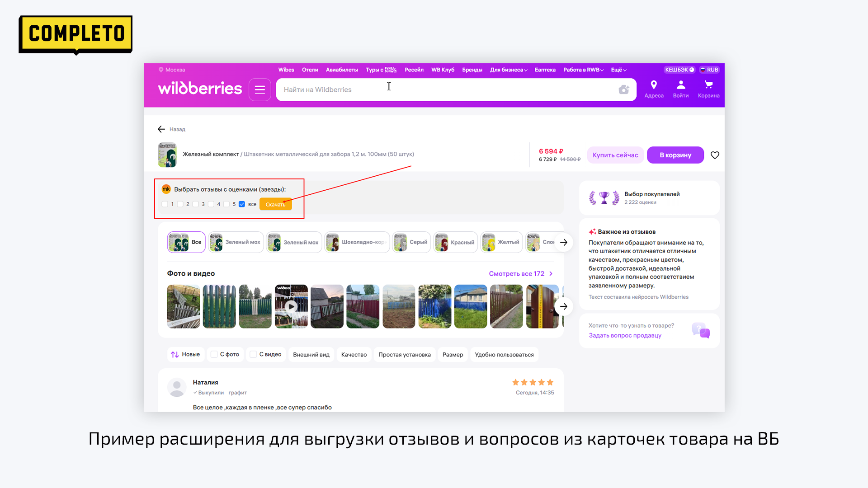Click Задать вопрос продавцу link
The image size is (868, 488).
click(x=625, y=335)
